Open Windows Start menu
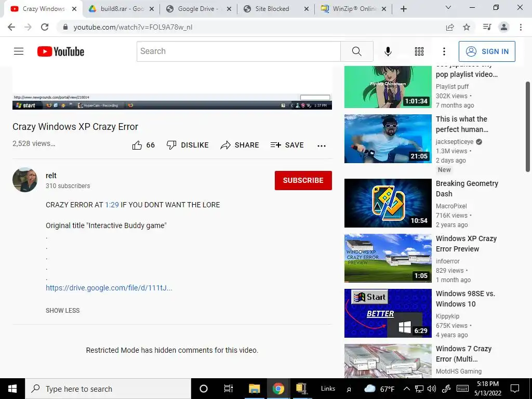The width and height of the screenshot is (532, 399). (x=12, y=389)
